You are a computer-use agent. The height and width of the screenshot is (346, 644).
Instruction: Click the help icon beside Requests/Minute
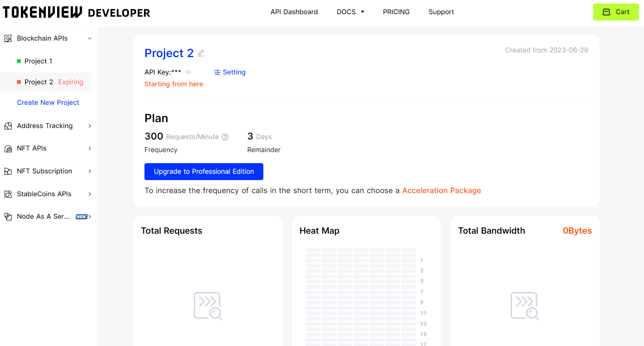click(x=225, y=137)
